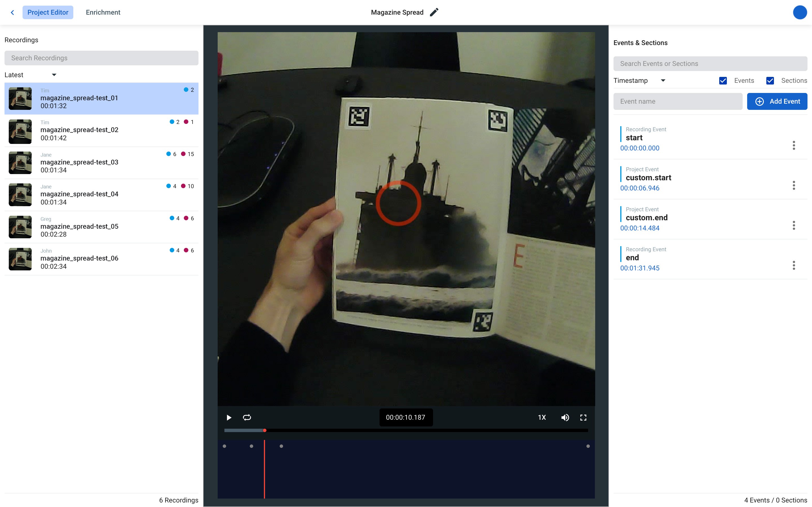Click the blue user avatar
The image size is (812, 507).
800,12
